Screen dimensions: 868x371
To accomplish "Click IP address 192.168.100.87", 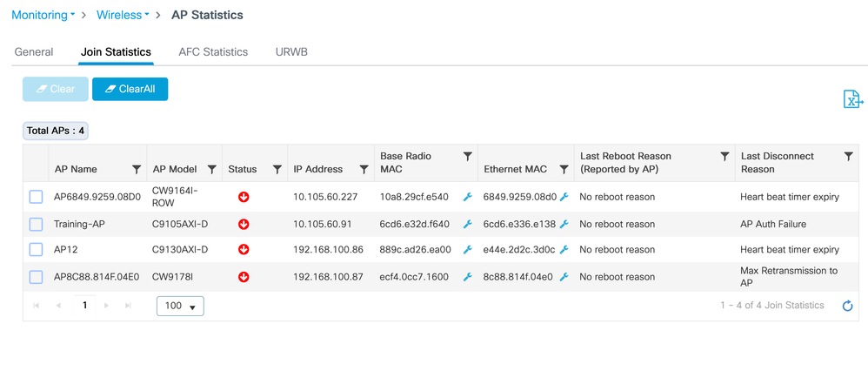I will (328, 277).
